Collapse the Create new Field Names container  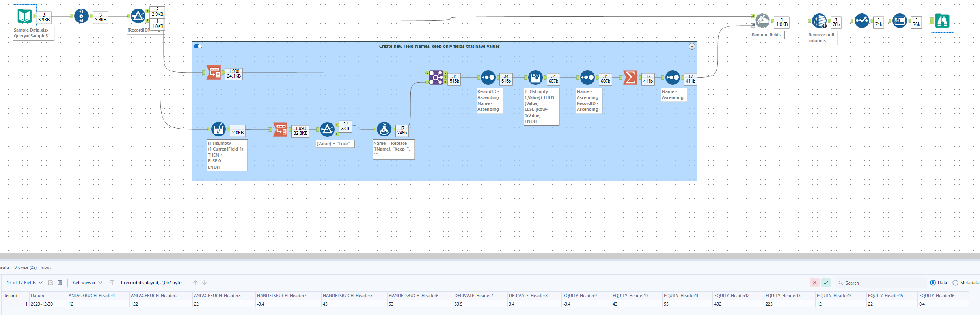click(692, 47)
